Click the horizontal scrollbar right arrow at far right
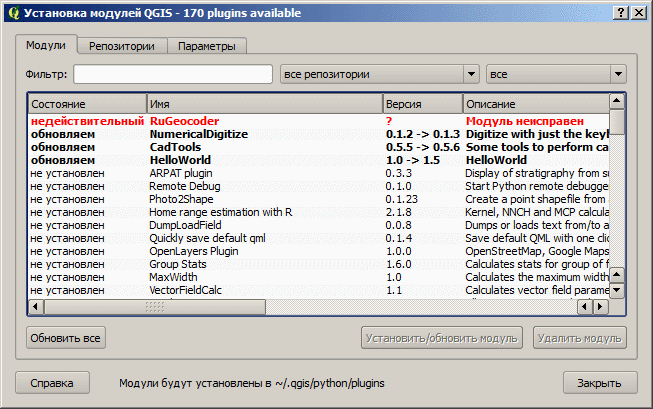653x409 pixels. [x=600, y=307]
